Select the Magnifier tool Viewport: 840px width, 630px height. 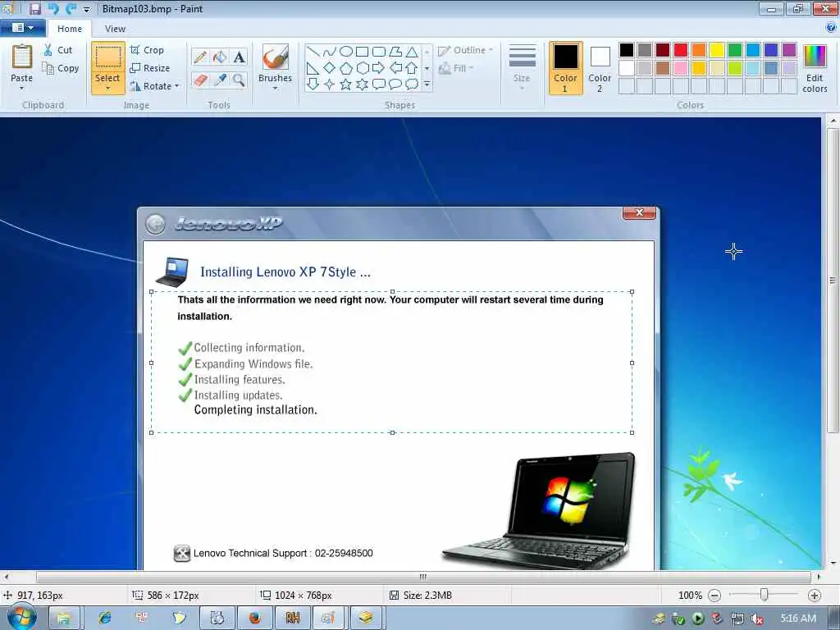pyautogui.click(x=239, y=80)
